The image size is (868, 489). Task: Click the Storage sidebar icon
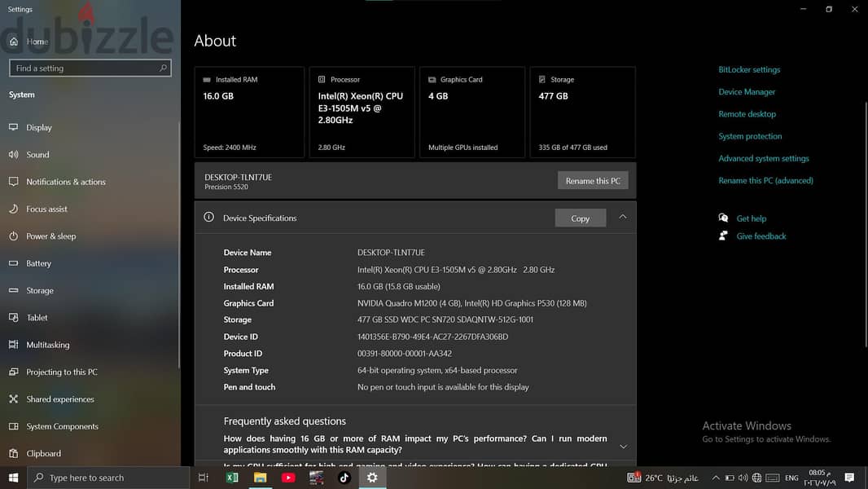click(13, 290)
